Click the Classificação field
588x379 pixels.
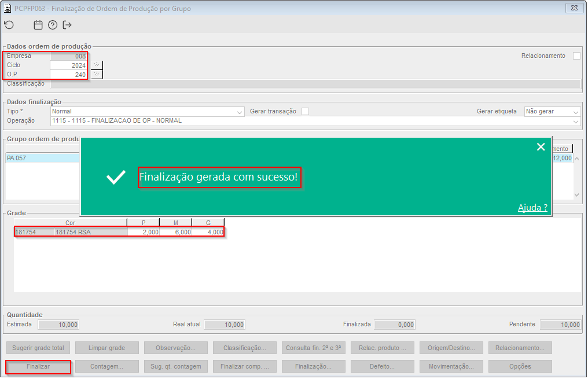point(315,84)
